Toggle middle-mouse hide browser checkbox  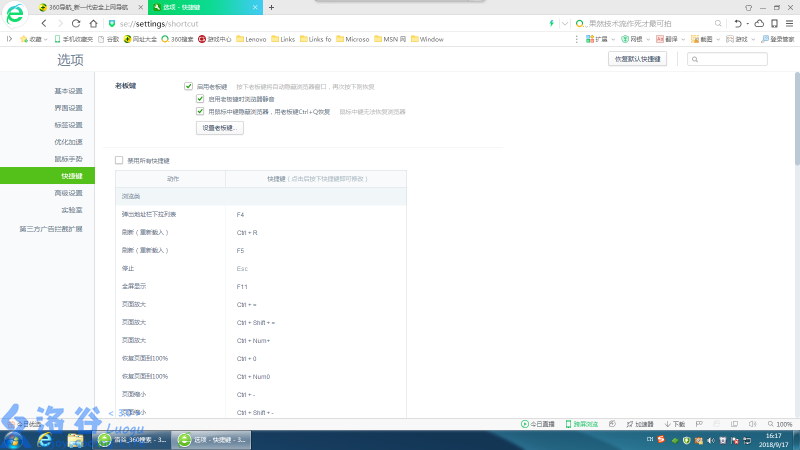pos(200,112)
